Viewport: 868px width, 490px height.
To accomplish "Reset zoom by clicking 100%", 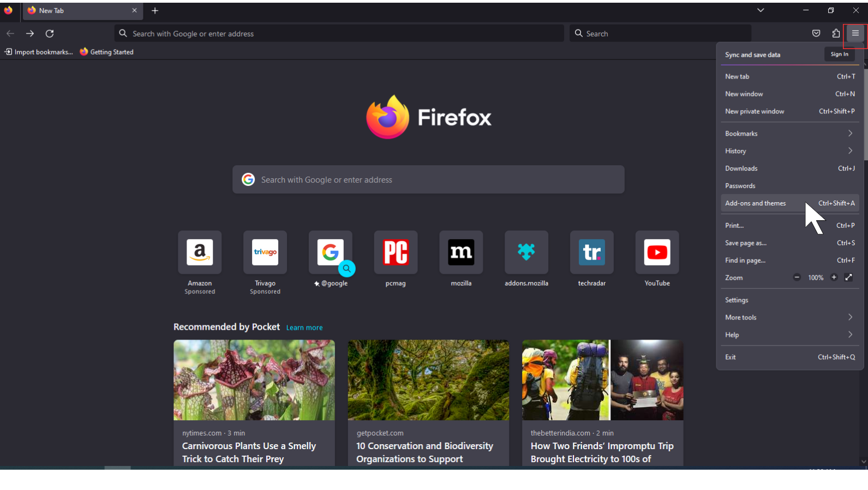I will [x=816, y=277].
